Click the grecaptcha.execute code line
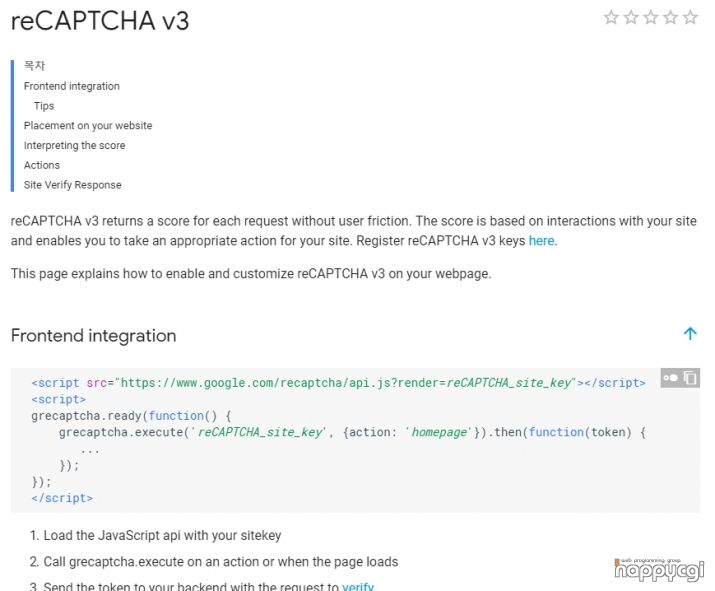Screen dimensions: 715x591 pos(352,432)
